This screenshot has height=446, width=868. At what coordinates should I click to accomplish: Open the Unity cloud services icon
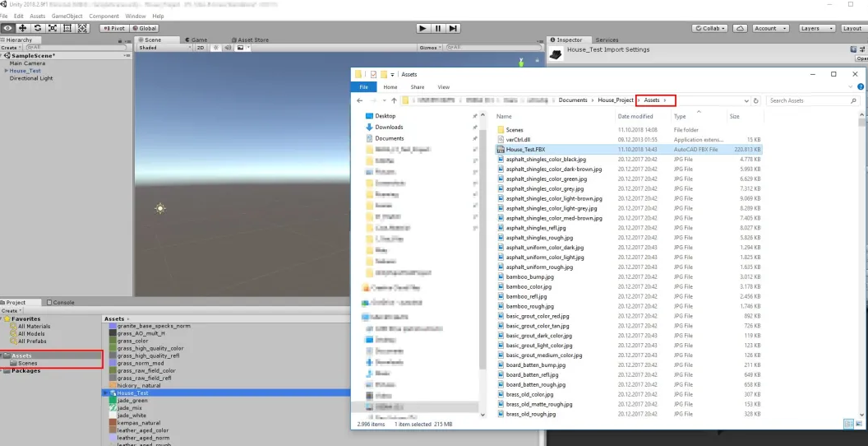click(740, 28)
